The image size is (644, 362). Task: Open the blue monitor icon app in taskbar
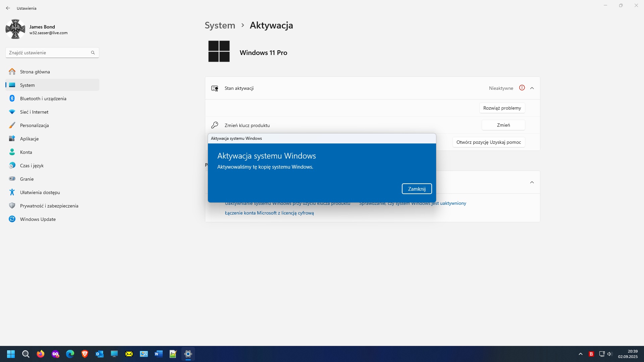click(114, 354)
